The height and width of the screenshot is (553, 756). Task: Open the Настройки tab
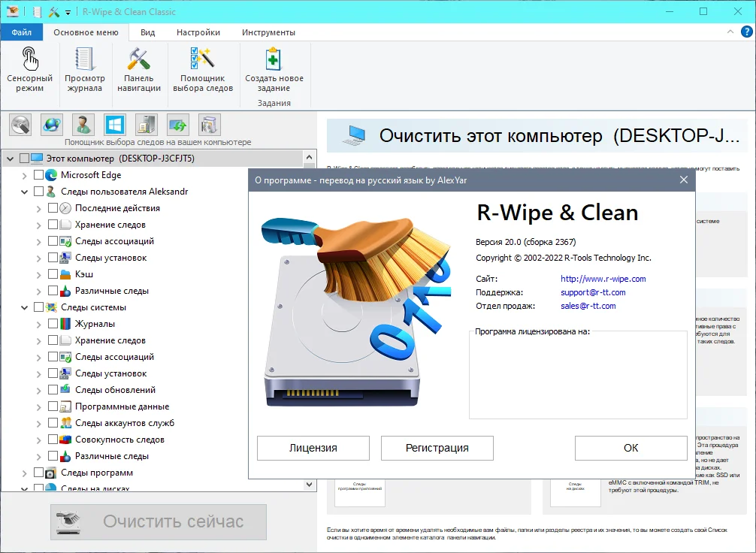click(198, 32)
